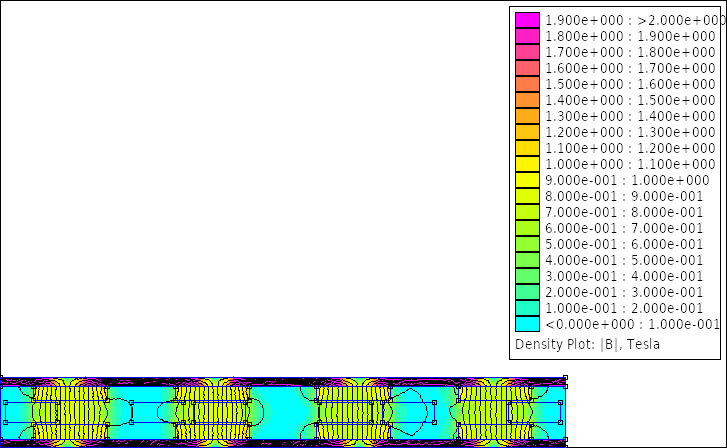The width and height of the screenshot is (727, 448).
Task: Click the magenta 1.900e+000 : >2.000e+000 legend swatch
Action: [x=527, y=20]
